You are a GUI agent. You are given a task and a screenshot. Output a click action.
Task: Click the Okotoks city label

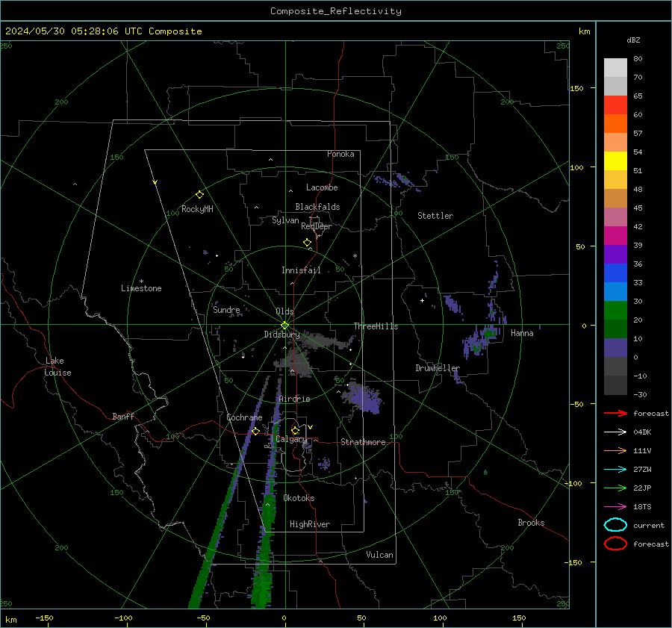tap(299, 498)
